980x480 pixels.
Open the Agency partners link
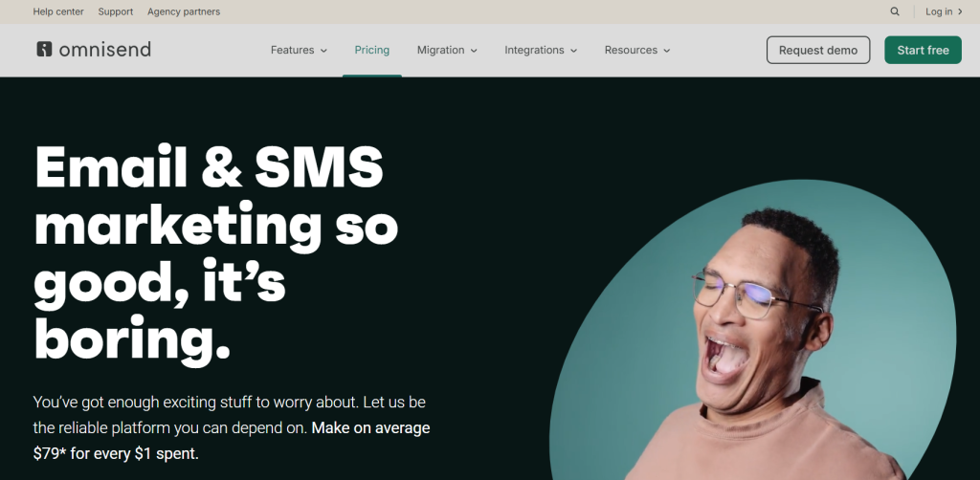(x=184, y=11)
